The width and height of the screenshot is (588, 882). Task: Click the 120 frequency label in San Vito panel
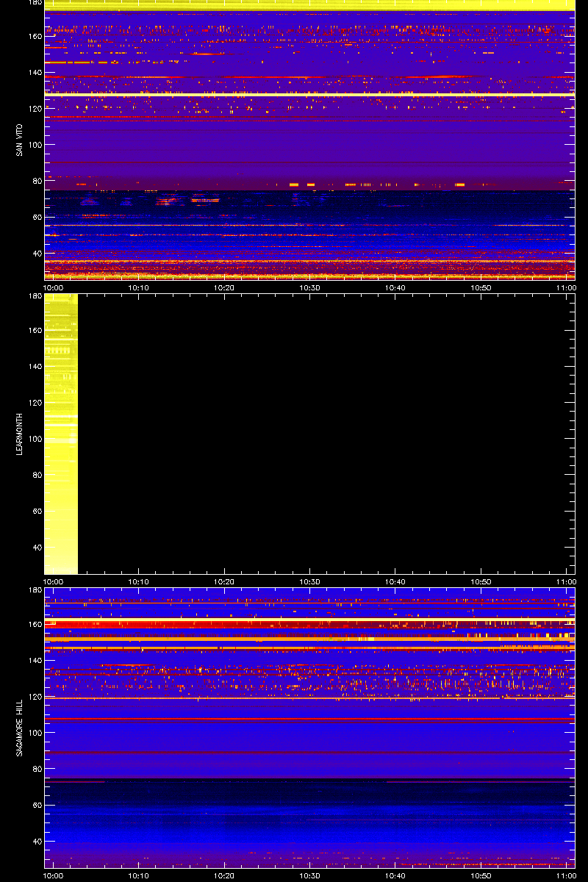point(35,108)
